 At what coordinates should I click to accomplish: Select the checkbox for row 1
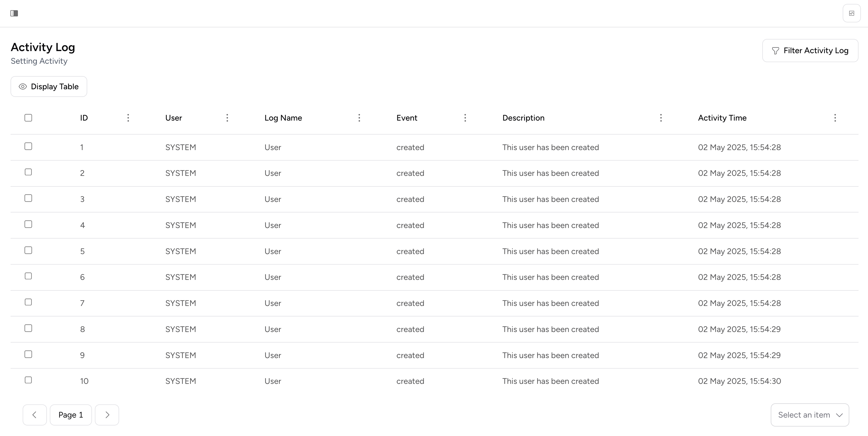pyautogui.click(x=28, y=146)
